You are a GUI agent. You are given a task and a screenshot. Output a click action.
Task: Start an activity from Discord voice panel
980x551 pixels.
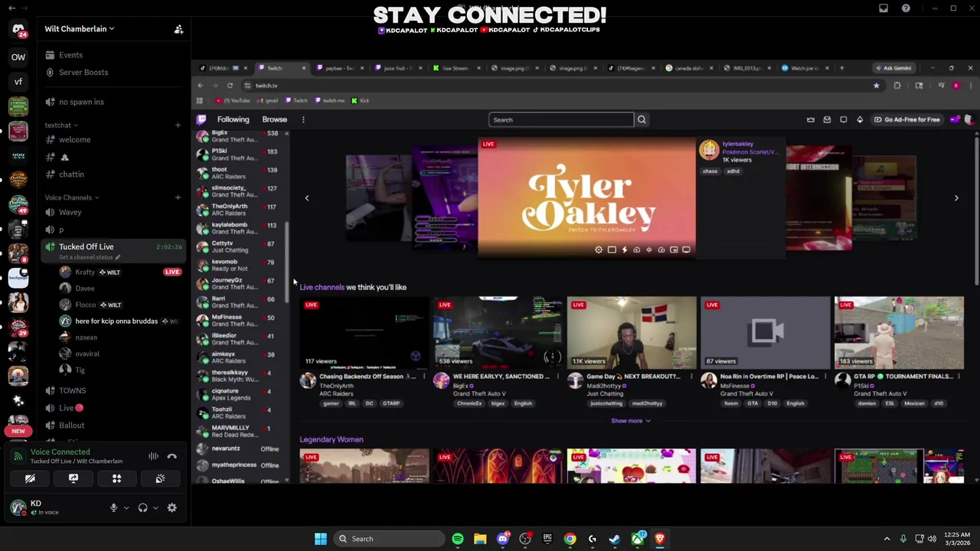click(117, 478)
